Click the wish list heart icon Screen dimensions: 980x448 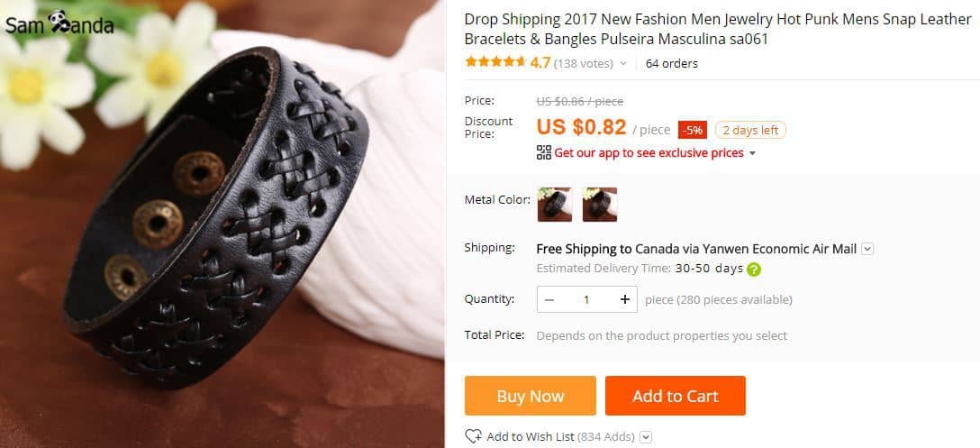[x=473, y=436]
